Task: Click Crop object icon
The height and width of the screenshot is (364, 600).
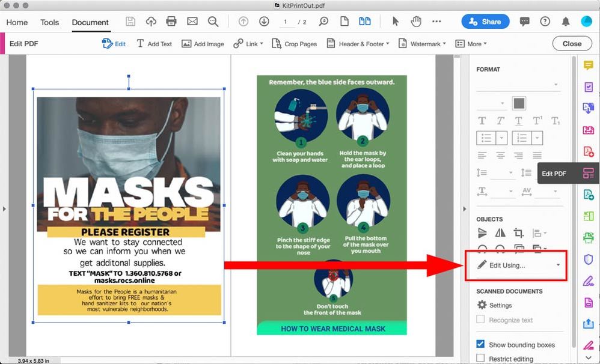Action: (518, 232)
